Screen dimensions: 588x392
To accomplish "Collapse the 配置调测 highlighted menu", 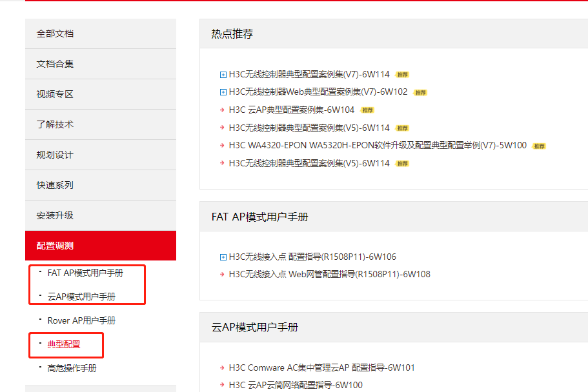I will [101, 246].
